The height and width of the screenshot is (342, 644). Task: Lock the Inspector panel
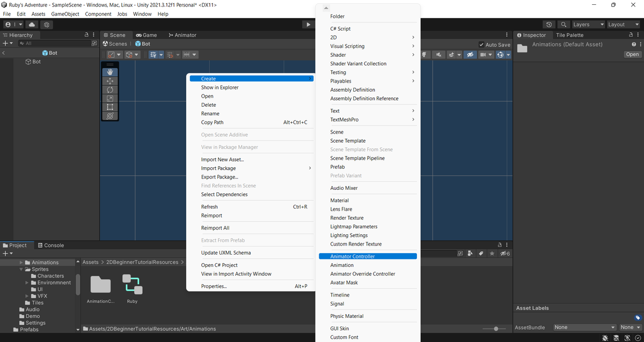coord(631,35)
